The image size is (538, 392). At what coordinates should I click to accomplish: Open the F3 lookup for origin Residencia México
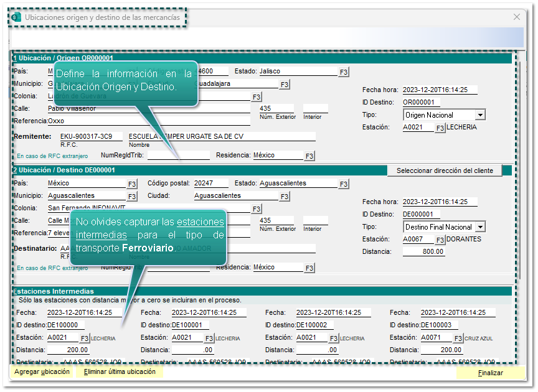(309, 156)
